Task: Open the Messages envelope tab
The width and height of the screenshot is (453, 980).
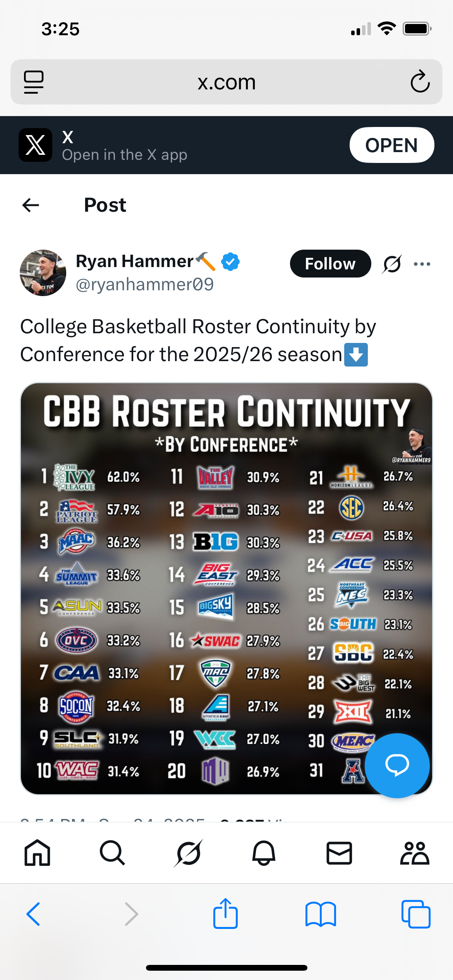Action: pyautogui.click(x=339, y=853)
